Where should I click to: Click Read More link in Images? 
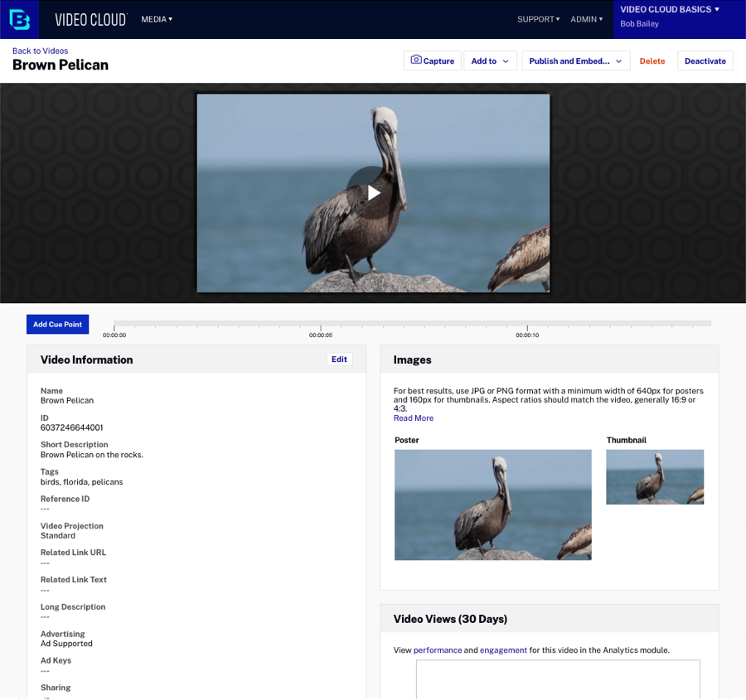[x=414, y=418]
